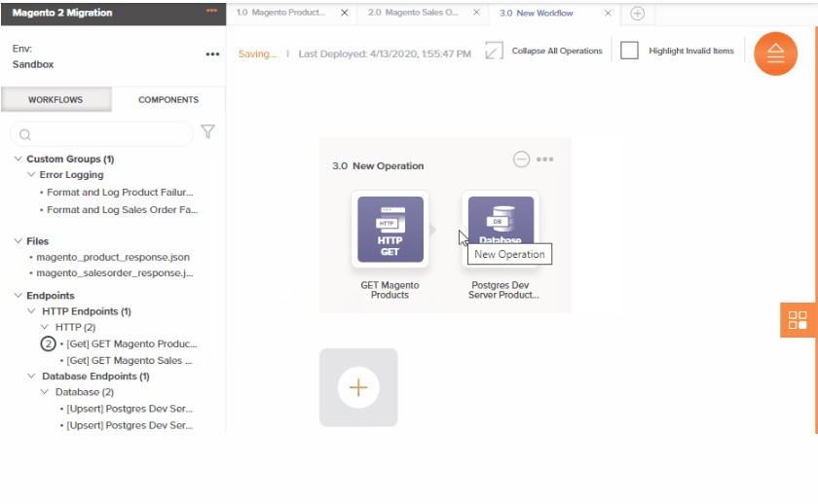Click inside the component search field
The image size is (818, 504).
click(x=101, y=134)
